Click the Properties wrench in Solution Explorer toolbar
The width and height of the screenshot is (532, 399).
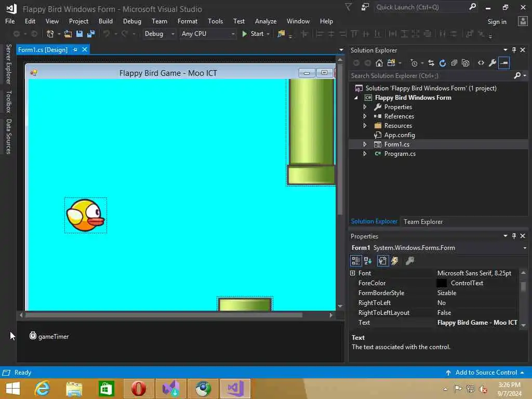pos(493,63)
